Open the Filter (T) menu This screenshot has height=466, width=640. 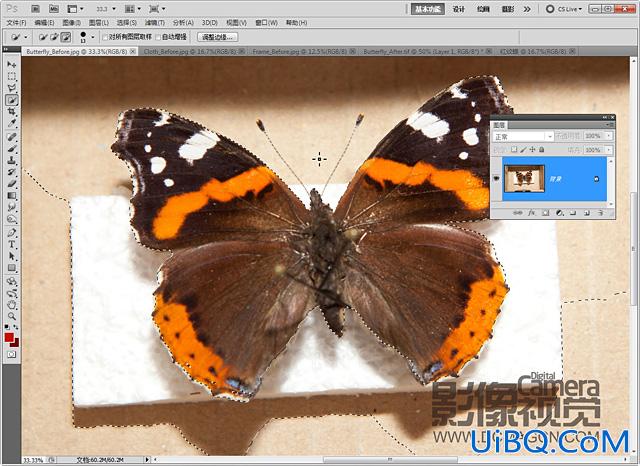155,23
